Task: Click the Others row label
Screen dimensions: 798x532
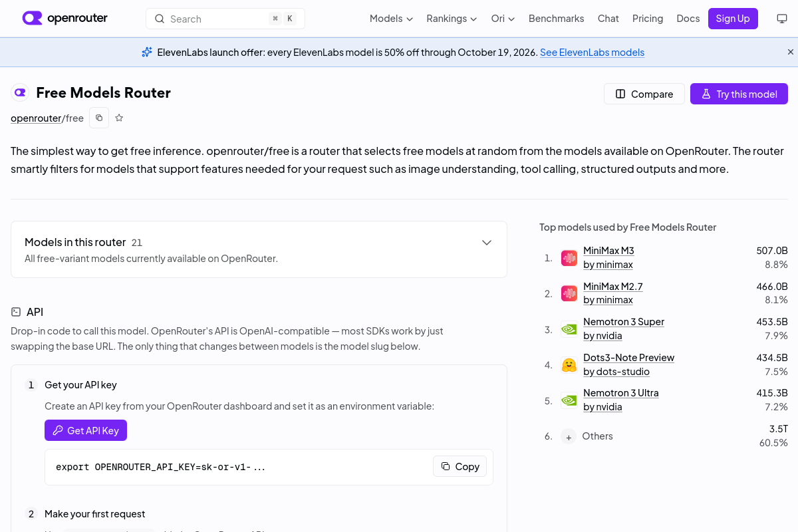Action: tap(597, 436)
